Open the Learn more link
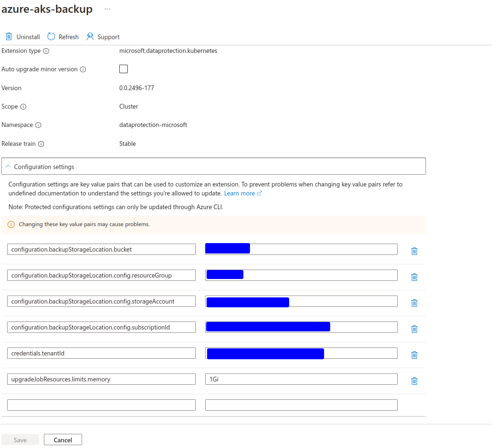The height and width of the screenshot is (448, 492). click(x=240, y=194)
